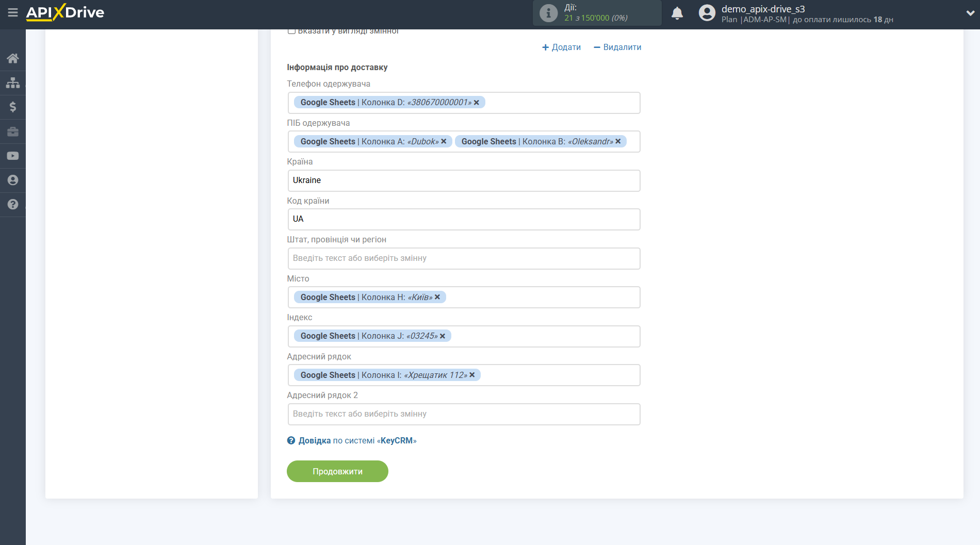The image size is (980, 545).
Task: Open notifications bell
Action: 677,13
